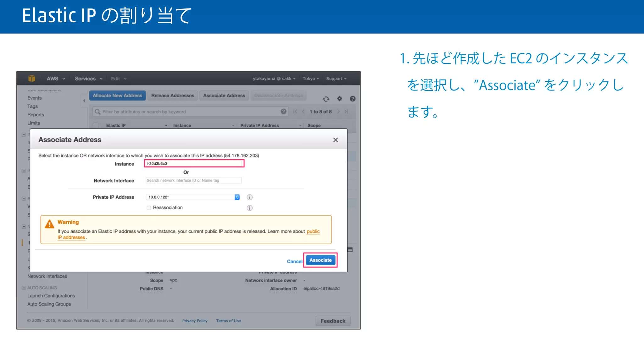Go to the first page of results

point(295,112)
